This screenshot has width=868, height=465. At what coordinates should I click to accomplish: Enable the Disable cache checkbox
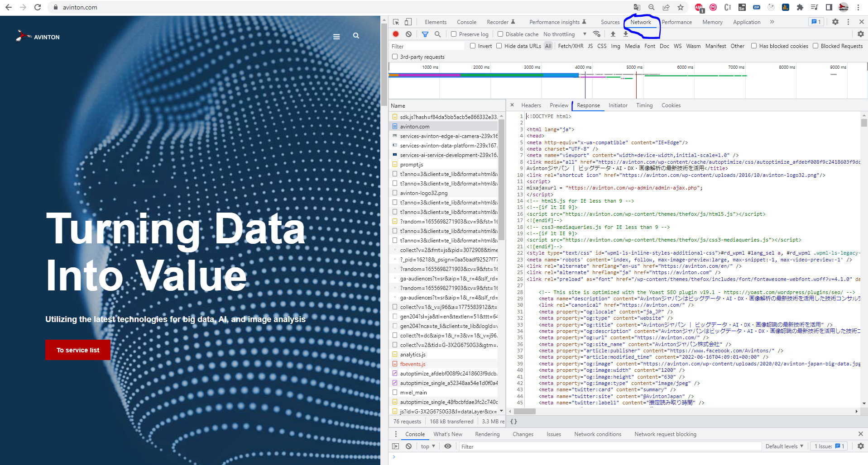pyautogui.click(x=500, y=34)
